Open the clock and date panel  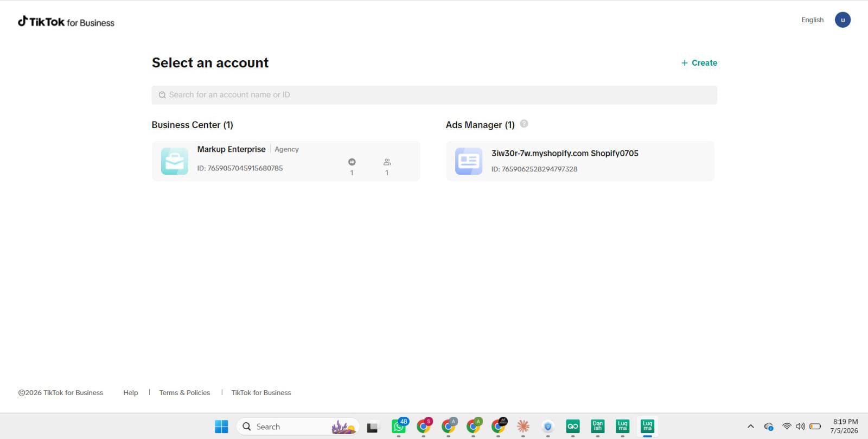pyautogui.click(x=845, y=426)
